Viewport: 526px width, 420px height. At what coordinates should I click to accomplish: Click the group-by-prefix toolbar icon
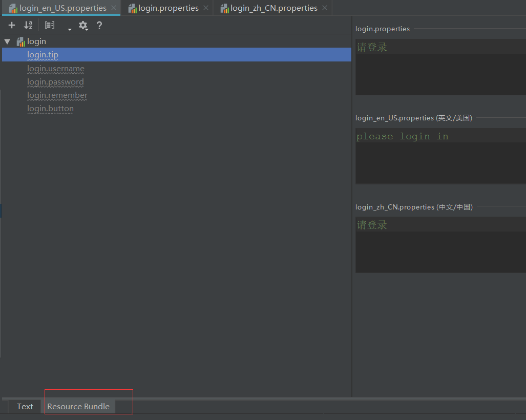50,25
